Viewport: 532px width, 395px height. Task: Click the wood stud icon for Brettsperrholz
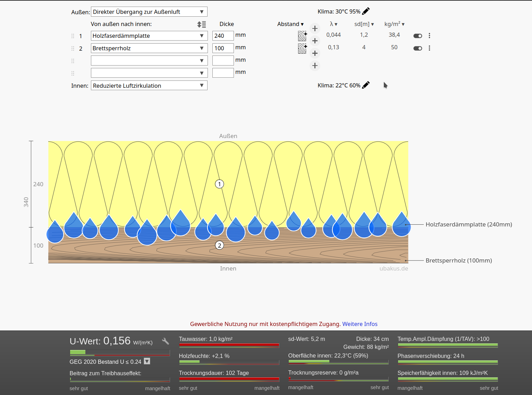[302, 49]
